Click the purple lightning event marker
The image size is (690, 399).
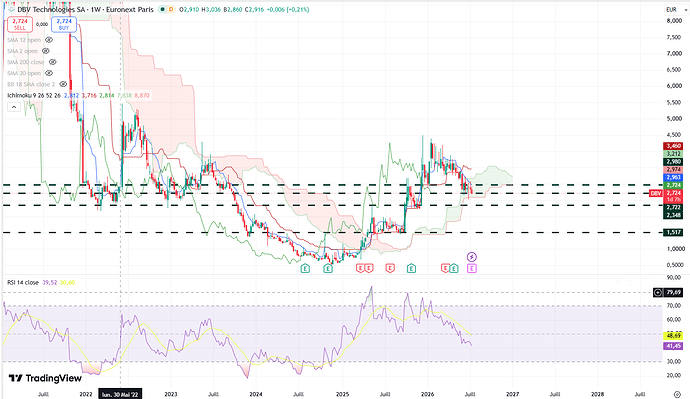[472, 257]
